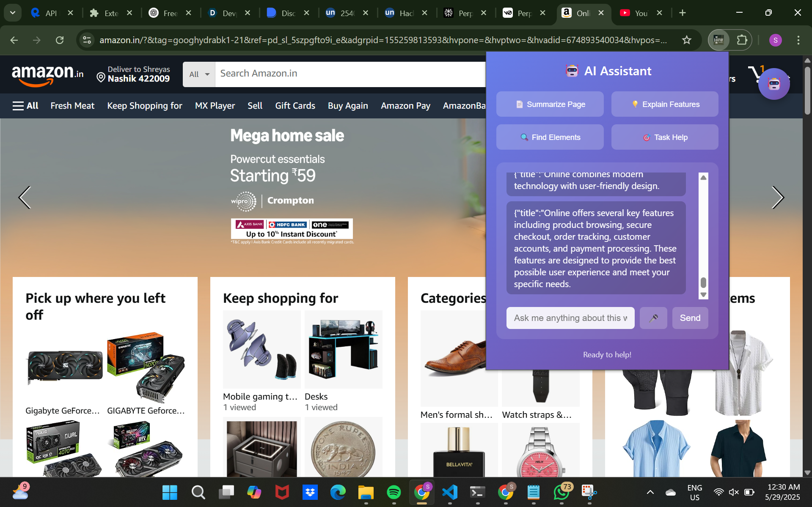Click the site information icon in address bar
This screenshot has width=812, height=507.
pyautogui.click(x=87, y=40)
